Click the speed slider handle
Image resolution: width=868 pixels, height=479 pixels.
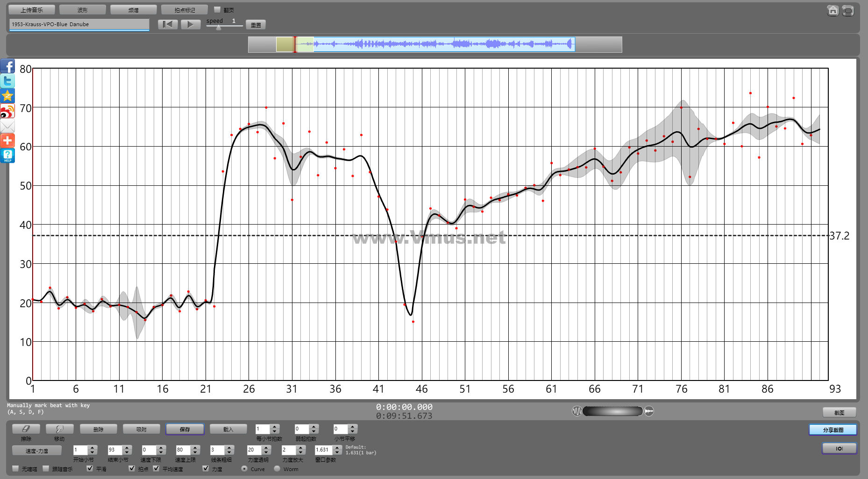[219, 28]
